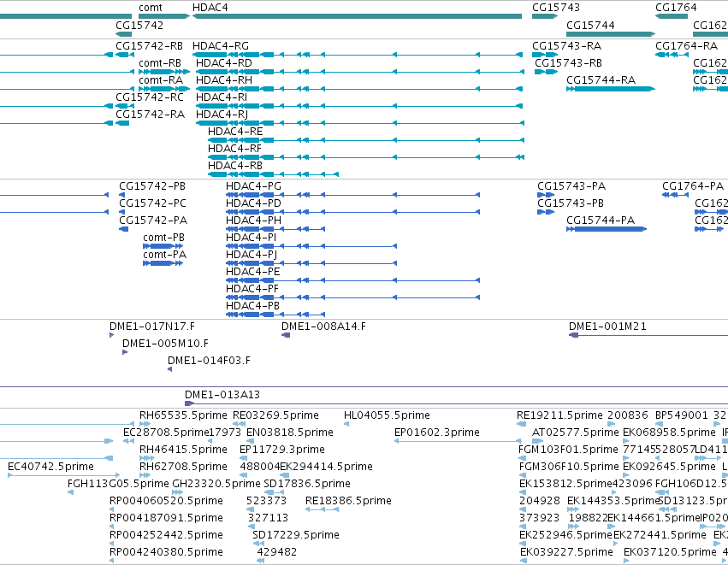Click transcript HDAC4-RF label

point(234,149)
